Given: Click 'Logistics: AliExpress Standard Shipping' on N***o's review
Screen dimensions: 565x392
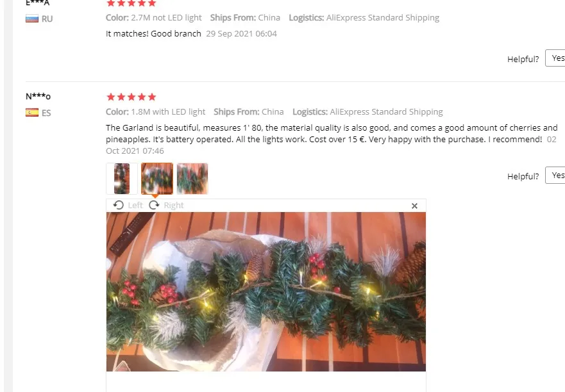Looking at the screenshot, I should click(367, 112).
